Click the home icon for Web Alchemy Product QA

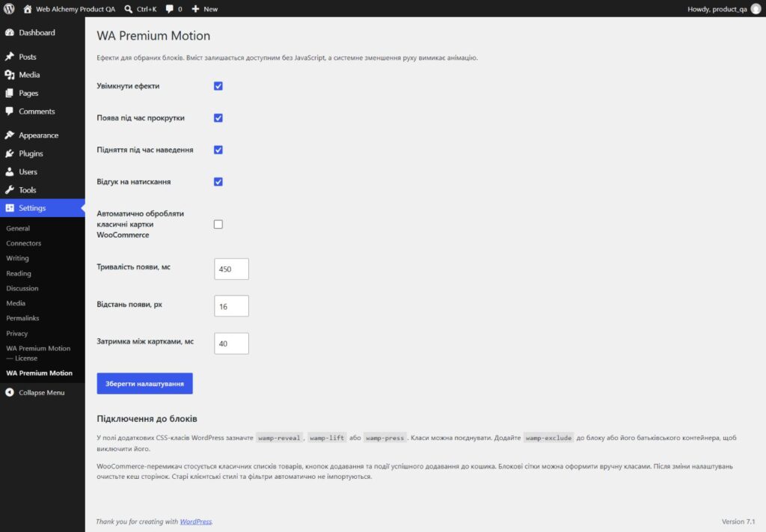[x=28, y=9]
